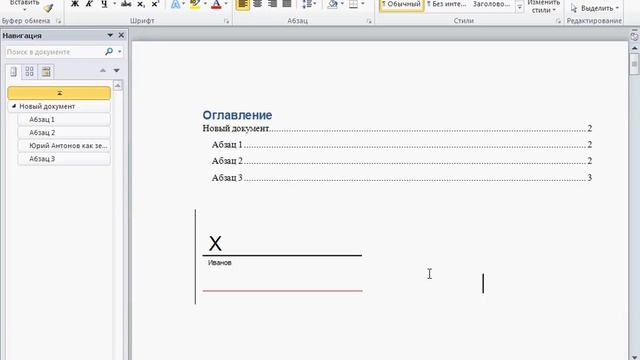Align text to the right

(272, 4)
